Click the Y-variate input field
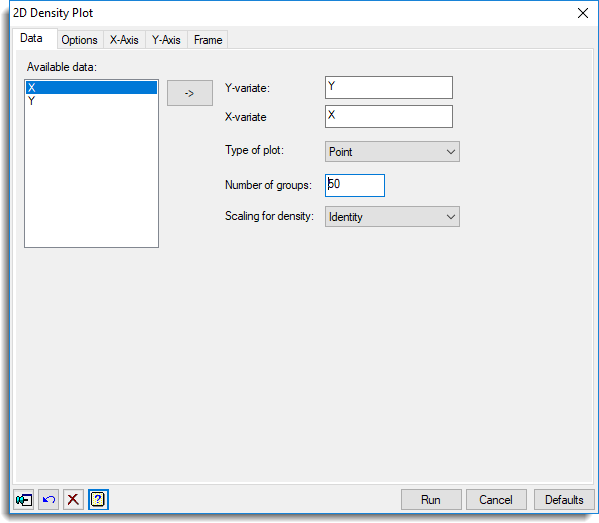 click(x=389, y=87)
